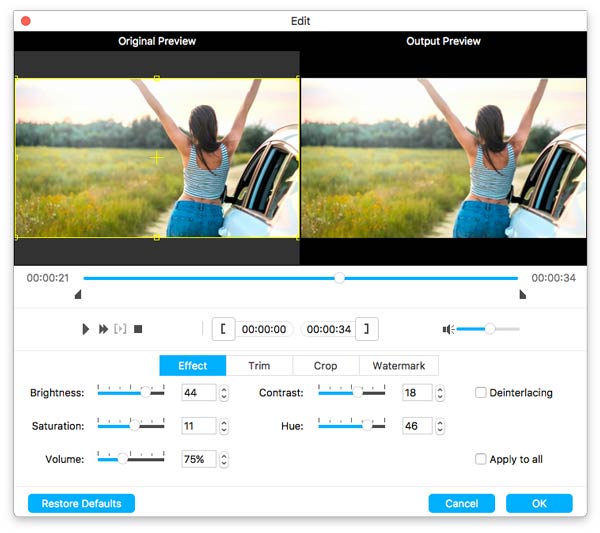Screen dimensions: 600x533
Task: Stop the video playback
Action: point(138,329)
